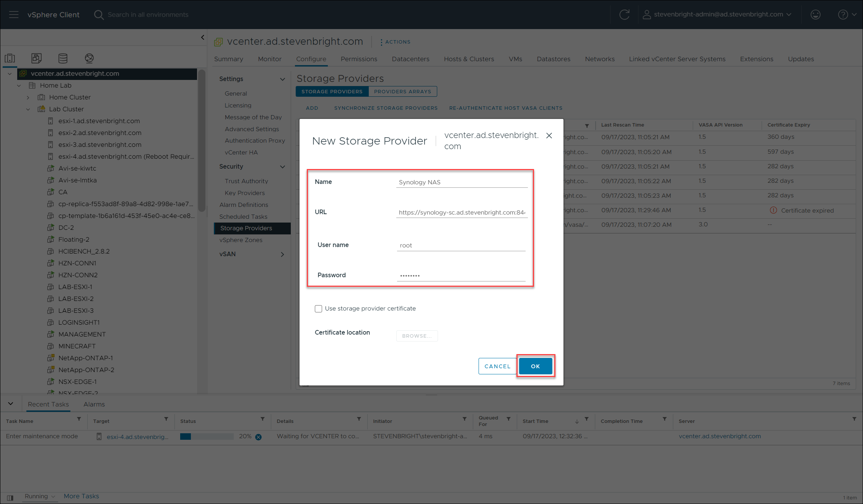Open the help question mark menu
The height and width of the screenshot is (504, 863).
coord(843,15)
